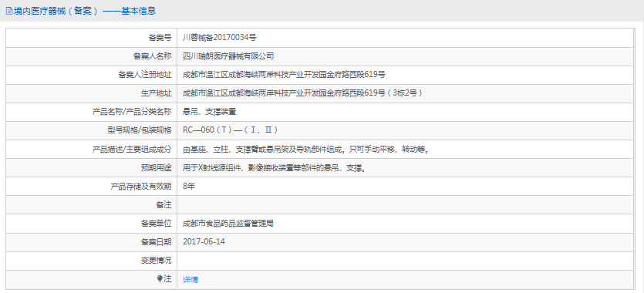Select authority 成都市食品药品监督管理局

point(228,224)
